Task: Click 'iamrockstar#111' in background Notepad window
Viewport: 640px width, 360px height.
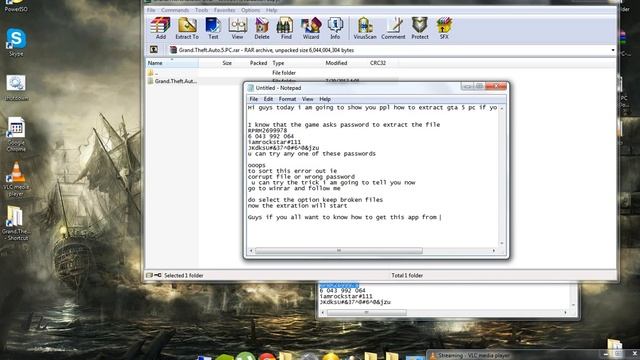Action: (346, 296)
